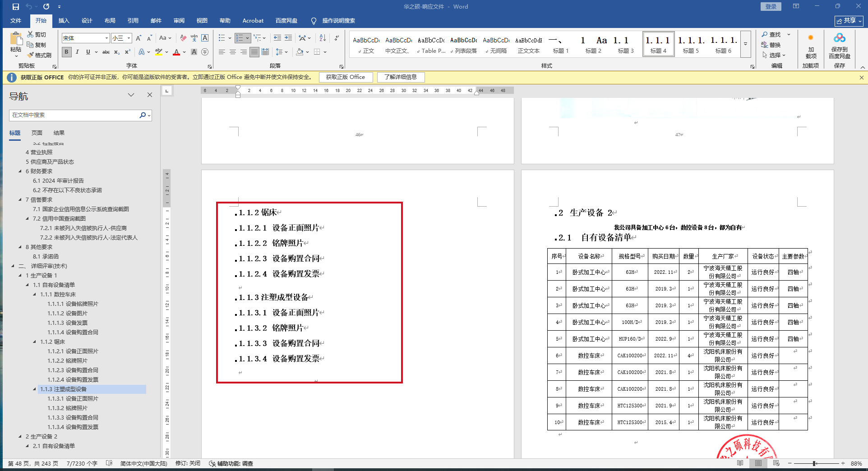Apply numbered list formatting
Screen dimensions: 868x471
pyautogui.click(x=240, y=38)
